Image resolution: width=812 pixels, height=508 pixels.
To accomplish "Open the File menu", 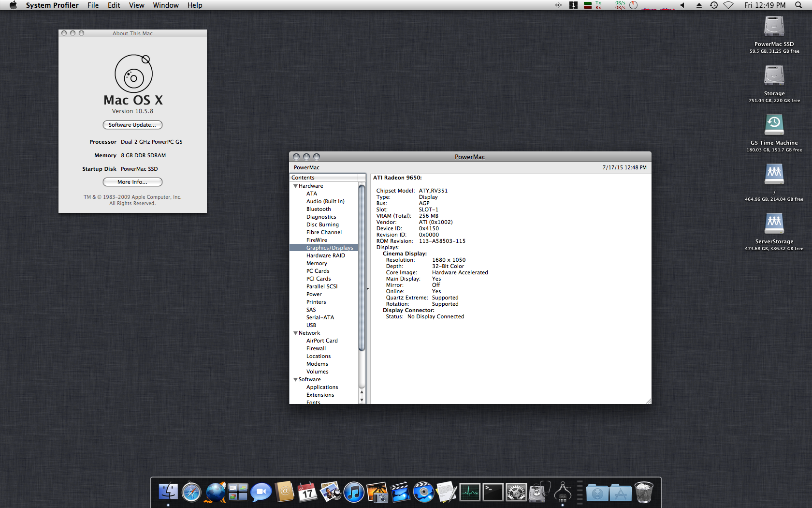I will [x=93, y=5].
